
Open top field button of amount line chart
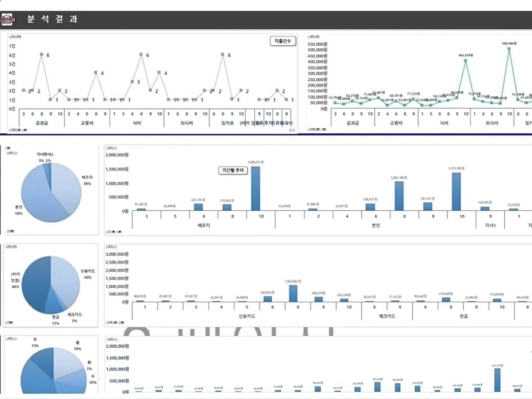click(314, 37)
